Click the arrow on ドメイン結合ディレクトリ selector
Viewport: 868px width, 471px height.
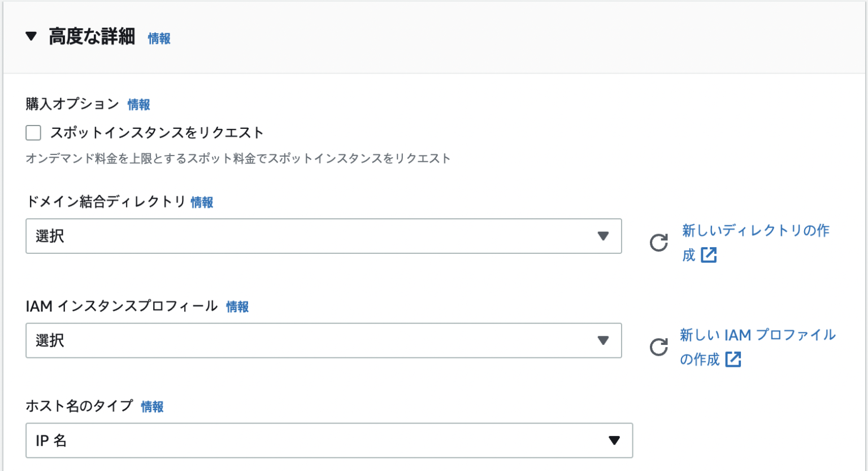tap(604, 237)
